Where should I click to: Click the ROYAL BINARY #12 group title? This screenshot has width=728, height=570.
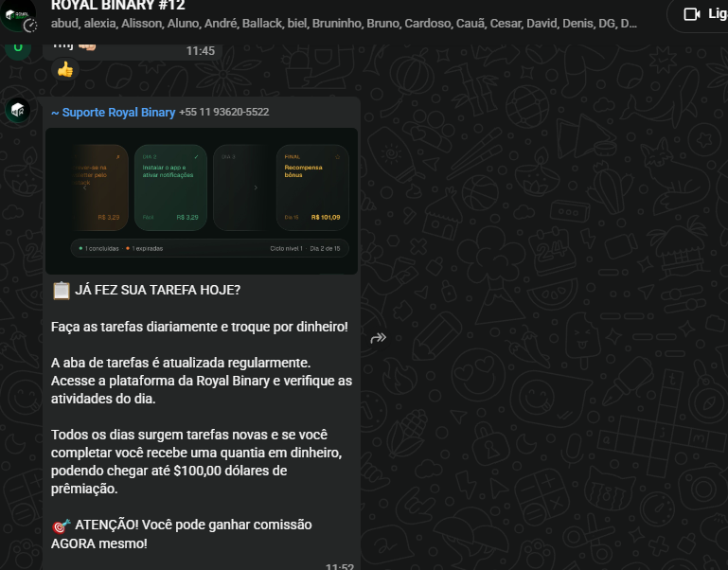[x=118, y=6]
